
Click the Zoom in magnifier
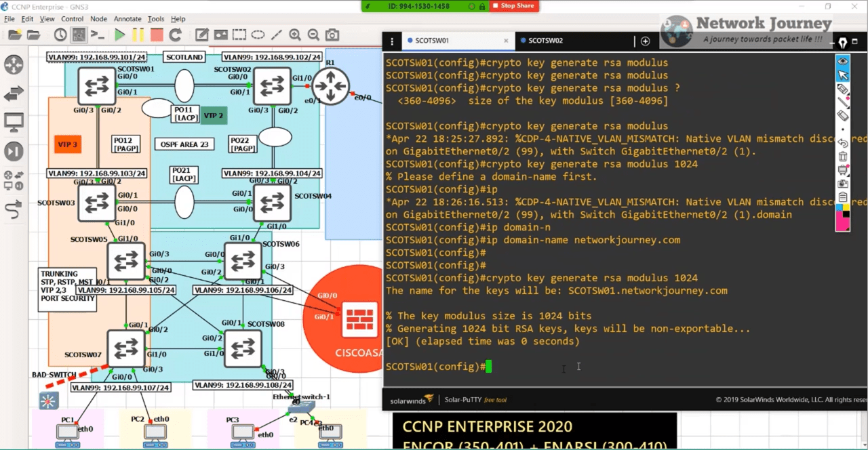[x=295, y=35]
